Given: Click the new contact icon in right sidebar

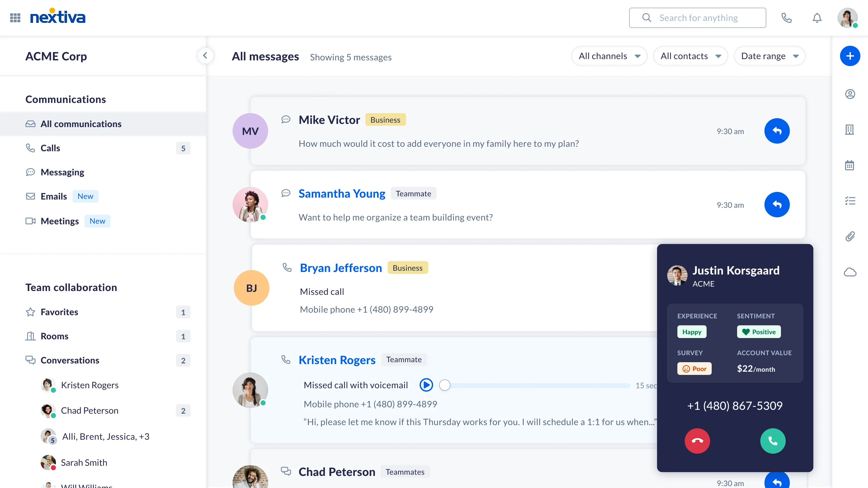Looking at the screenshot, I should click(850, 93).
